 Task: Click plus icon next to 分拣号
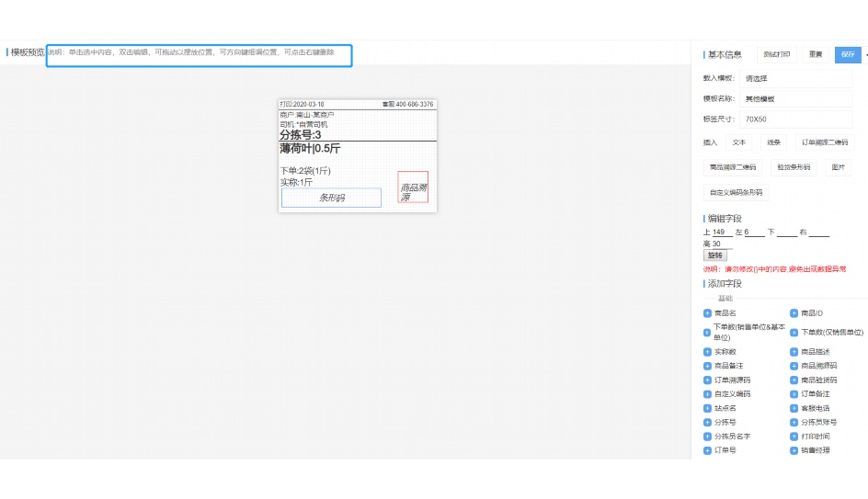click(x=707, y=422)
